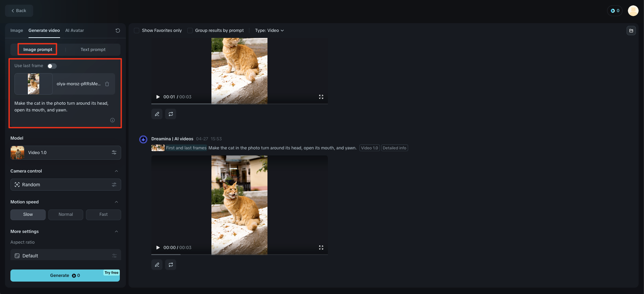Collapse the More settings section
644x294 pixels.
click(116, 232)
